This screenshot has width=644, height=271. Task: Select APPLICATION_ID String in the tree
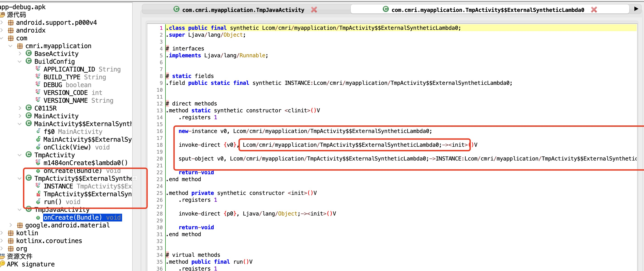(82, 69)
